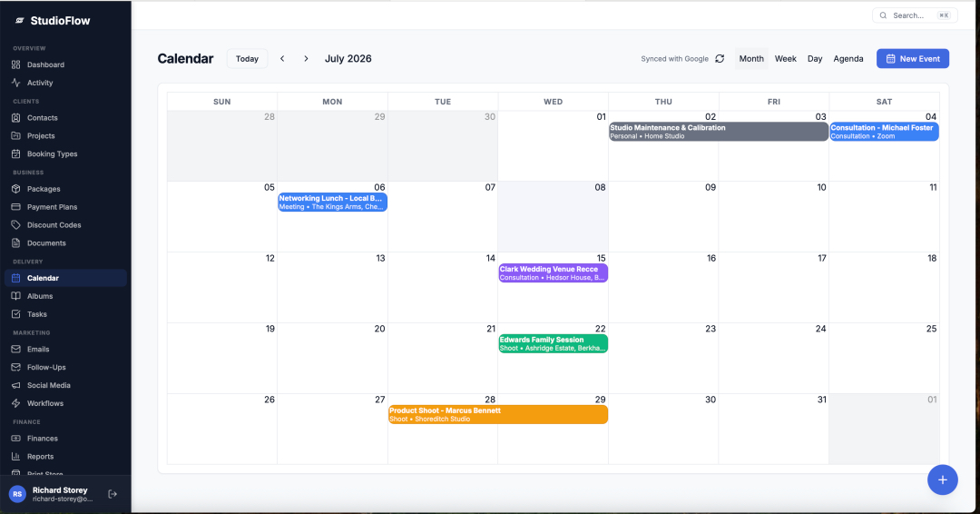The height and width of the screenshot is (514, 980).
Task: Open Albums via its book icon
Action: coord(16,296)
